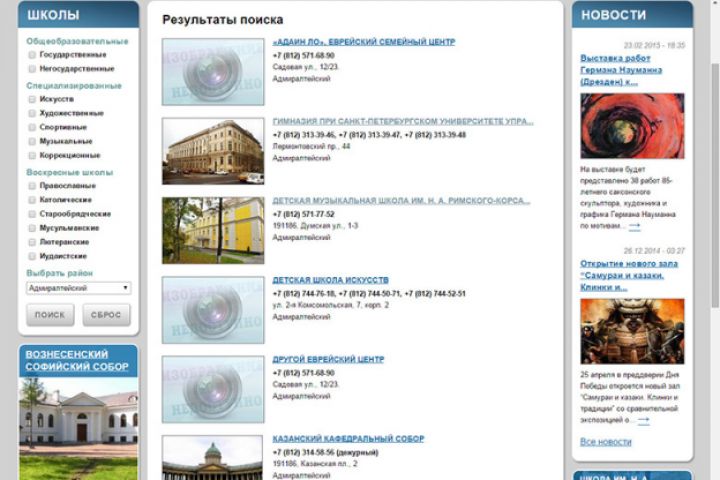Screen dimensions: 720x480
Task: Open the yellow music school photo thumbnail
Action: tap(213, 231)
